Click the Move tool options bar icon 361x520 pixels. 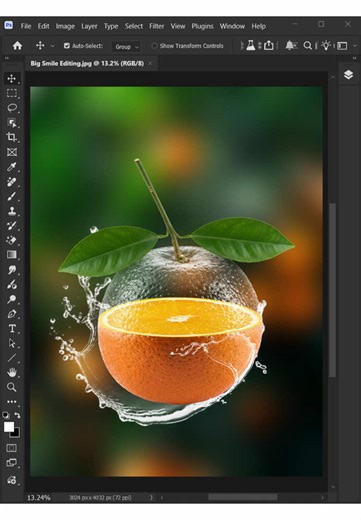40,46
